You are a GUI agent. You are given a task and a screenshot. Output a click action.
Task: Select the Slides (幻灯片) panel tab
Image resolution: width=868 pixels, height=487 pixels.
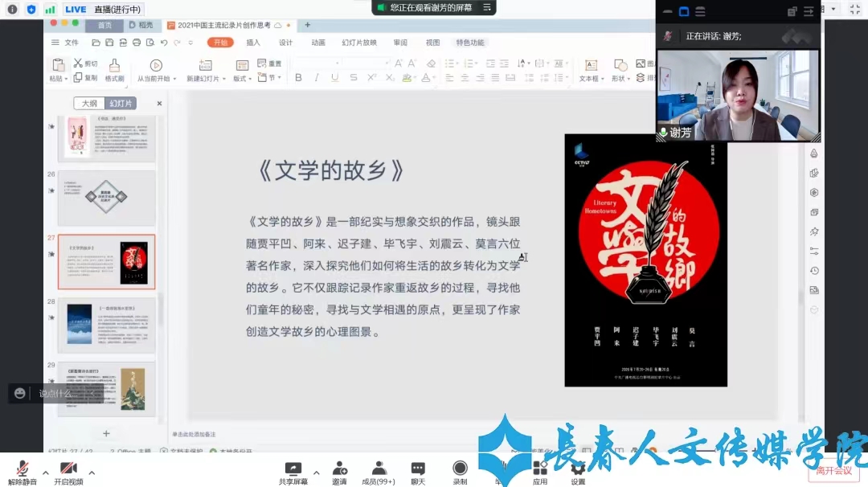(121, 104)
